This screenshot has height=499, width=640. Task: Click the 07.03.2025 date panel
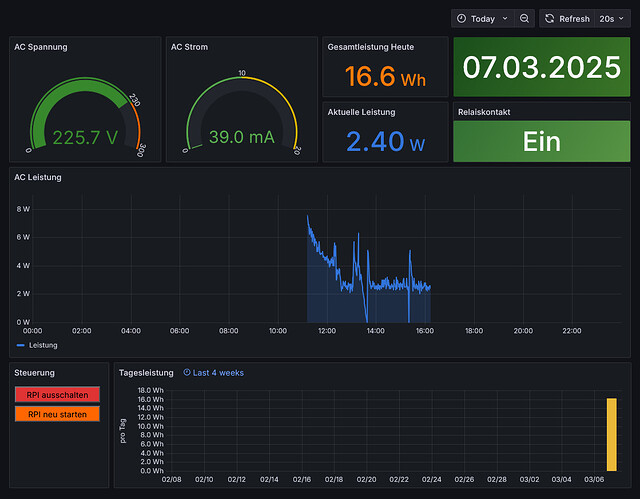(x=542, y=67)
